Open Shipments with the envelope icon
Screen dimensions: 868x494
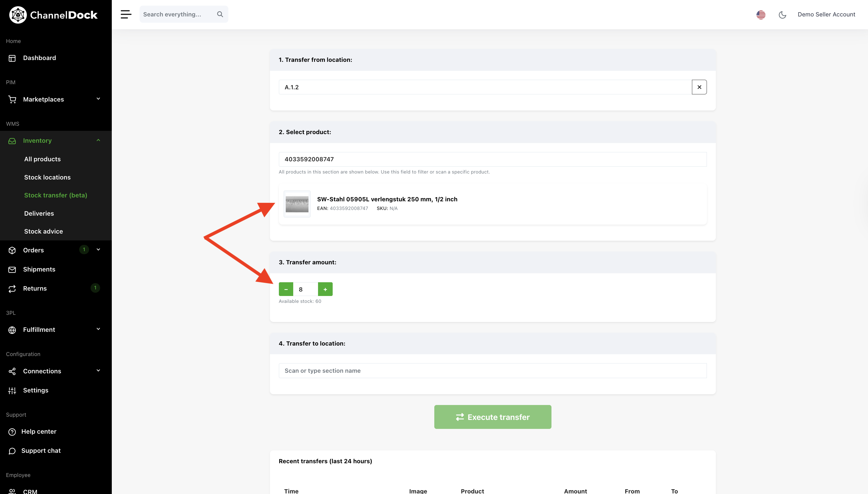pos(12,270)
